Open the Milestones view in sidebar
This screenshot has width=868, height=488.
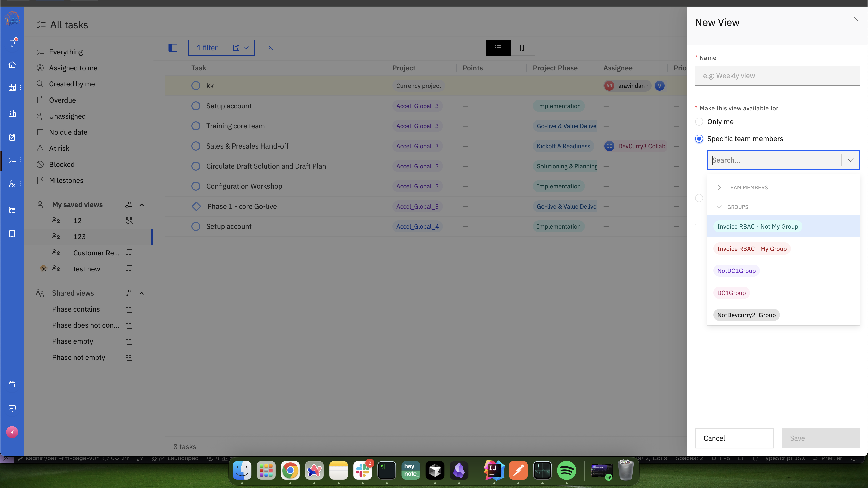tap(66, 181)
